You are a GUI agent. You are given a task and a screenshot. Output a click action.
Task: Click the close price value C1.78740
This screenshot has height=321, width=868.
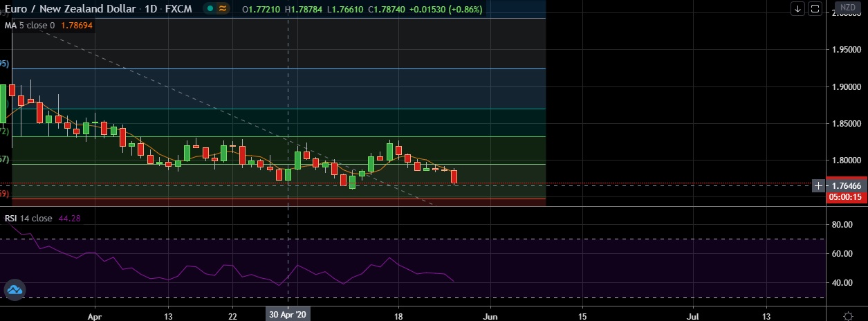(387, 9)
